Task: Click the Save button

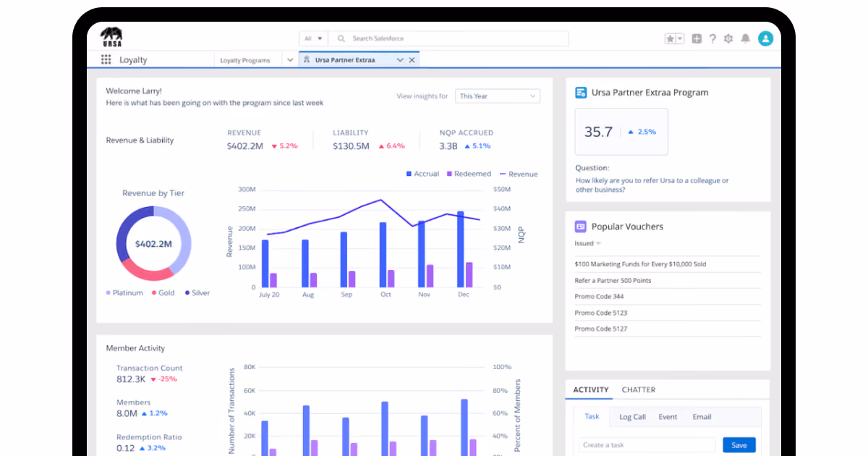Action: click(x=739, y=445)
